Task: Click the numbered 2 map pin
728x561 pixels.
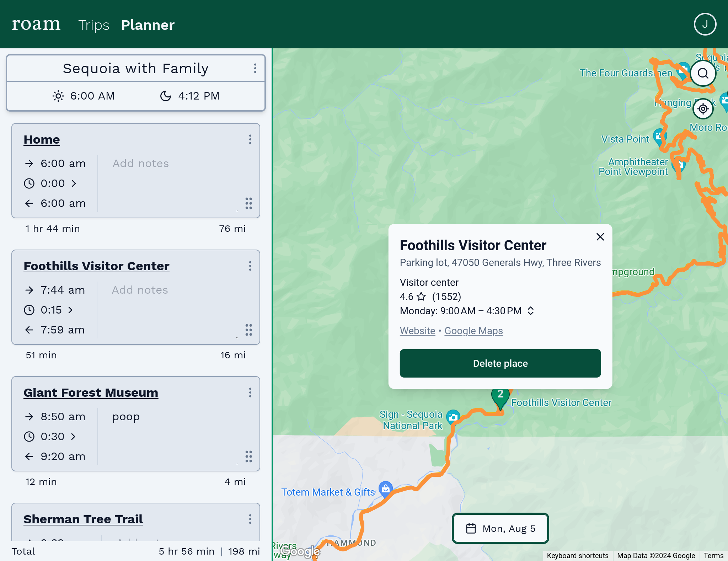Action: pos(500,396)
